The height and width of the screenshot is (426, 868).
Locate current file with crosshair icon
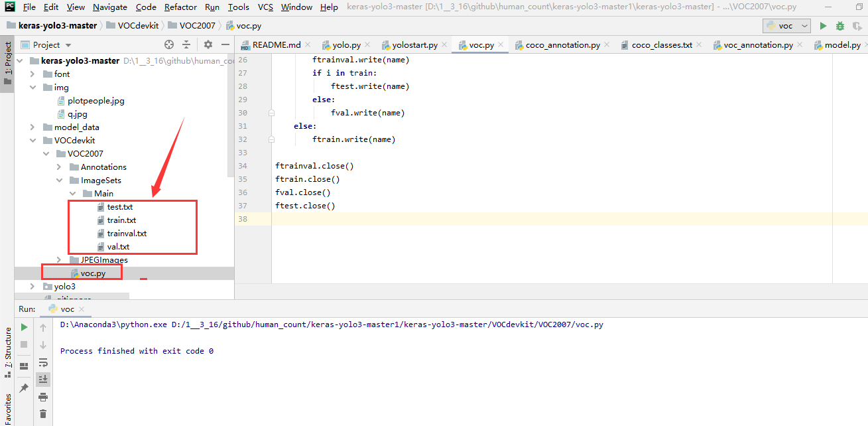169,44
